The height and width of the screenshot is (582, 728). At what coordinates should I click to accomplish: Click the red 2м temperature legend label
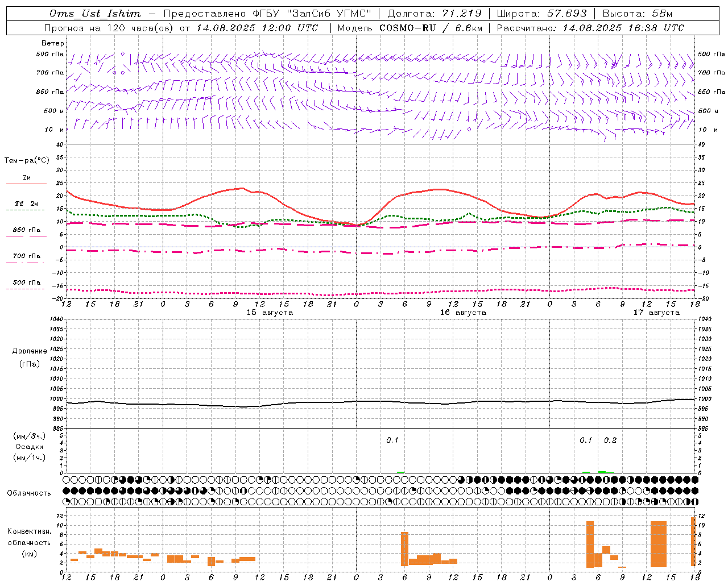(x=27, y=178)
